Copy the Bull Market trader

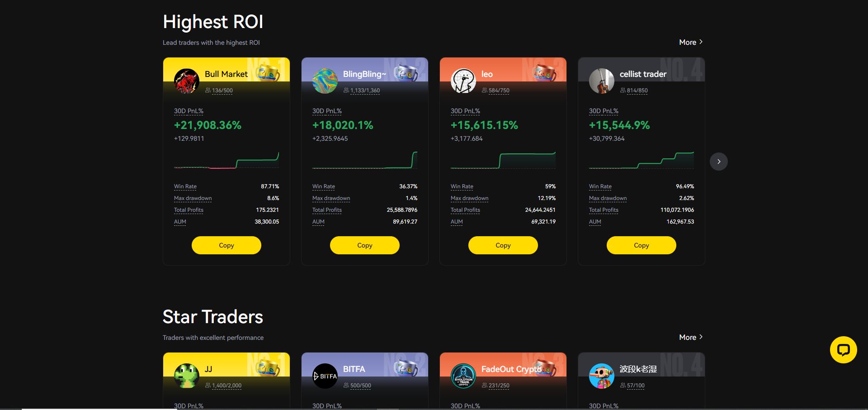[226, 245]
